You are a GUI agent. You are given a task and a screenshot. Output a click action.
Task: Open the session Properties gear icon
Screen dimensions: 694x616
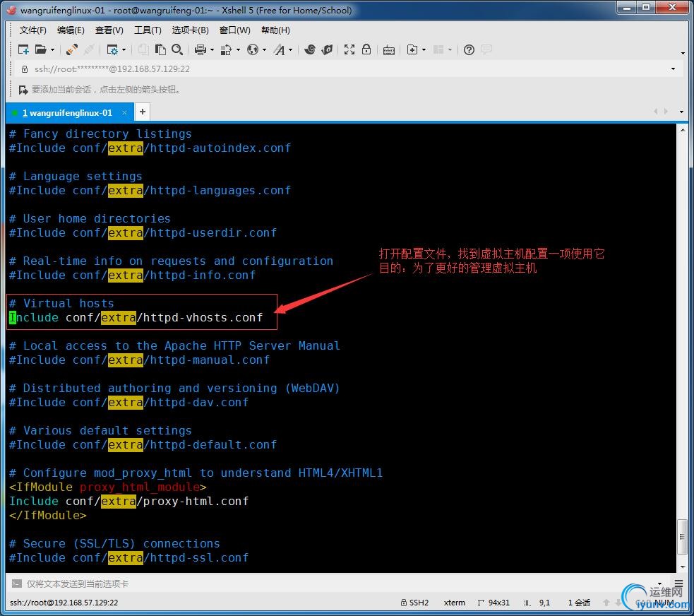click(112, 49)
